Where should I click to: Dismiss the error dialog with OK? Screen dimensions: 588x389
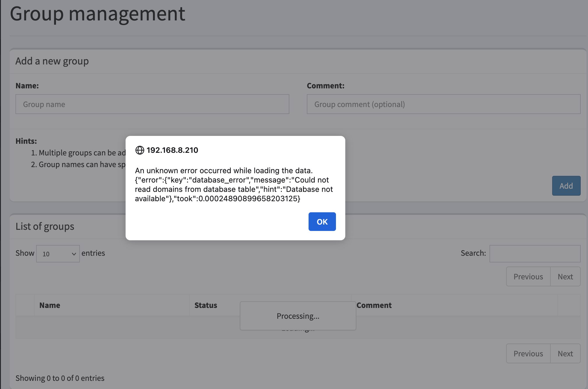[322, 222]
